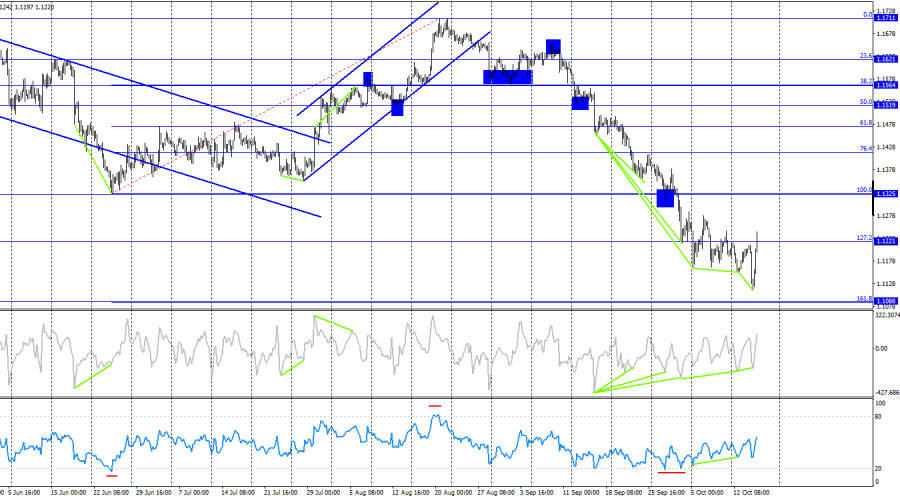
Task: Pick the 1.1278 price axis value
Action: click(x=886, y=216)
